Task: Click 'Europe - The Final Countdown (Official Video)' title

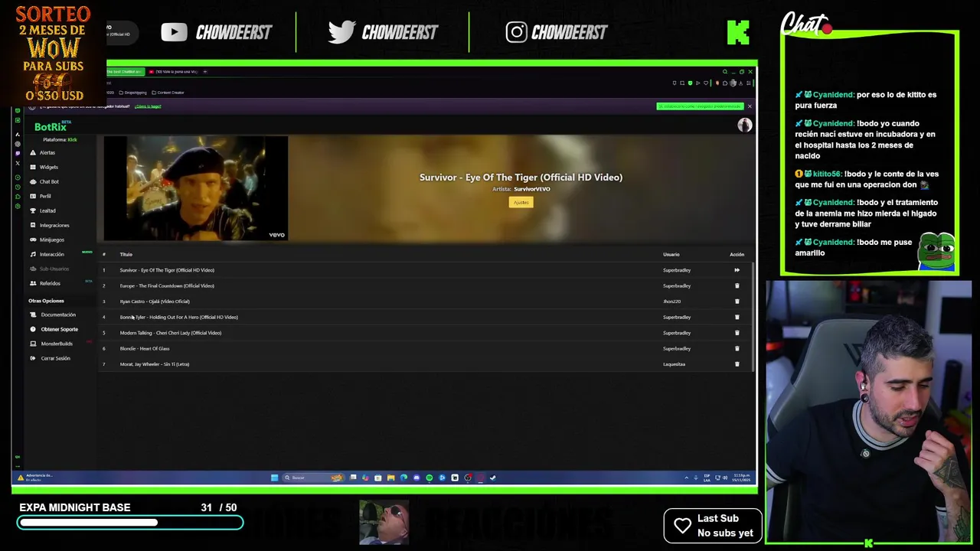Action: (x=167, y=285)
